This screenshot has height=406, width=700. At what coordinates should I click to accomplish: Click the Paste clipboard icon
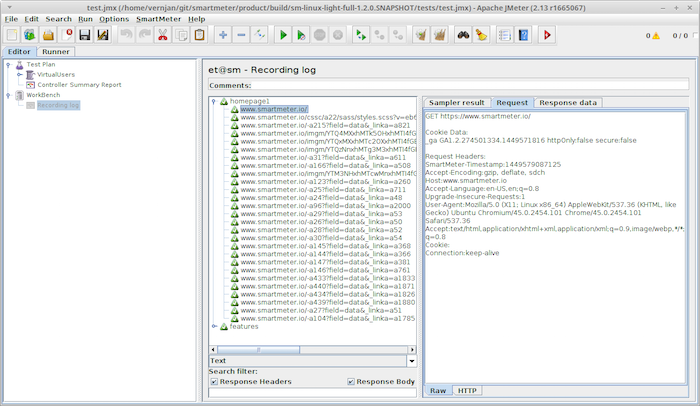(x=200, y=35)
